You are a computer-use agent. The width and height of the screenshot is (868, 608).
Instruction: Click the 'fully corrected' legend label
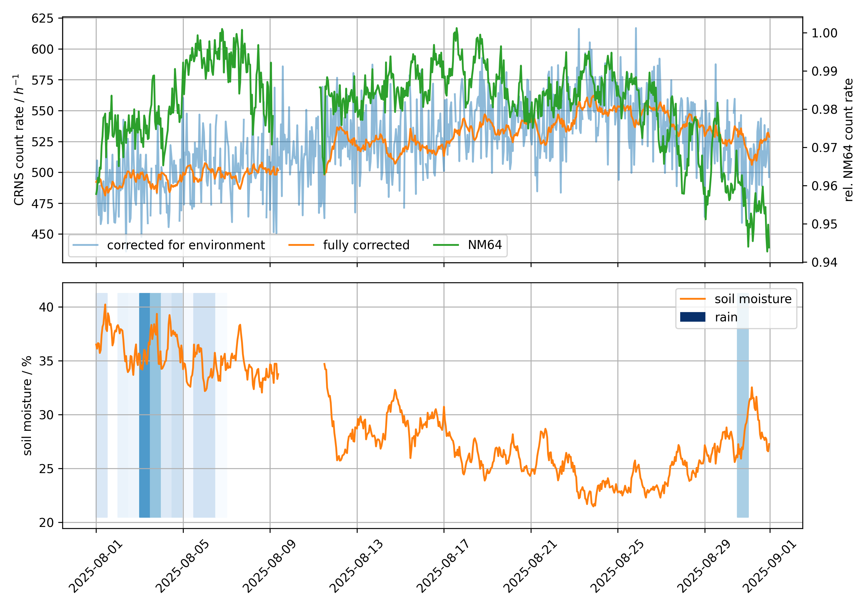point(366,245)
